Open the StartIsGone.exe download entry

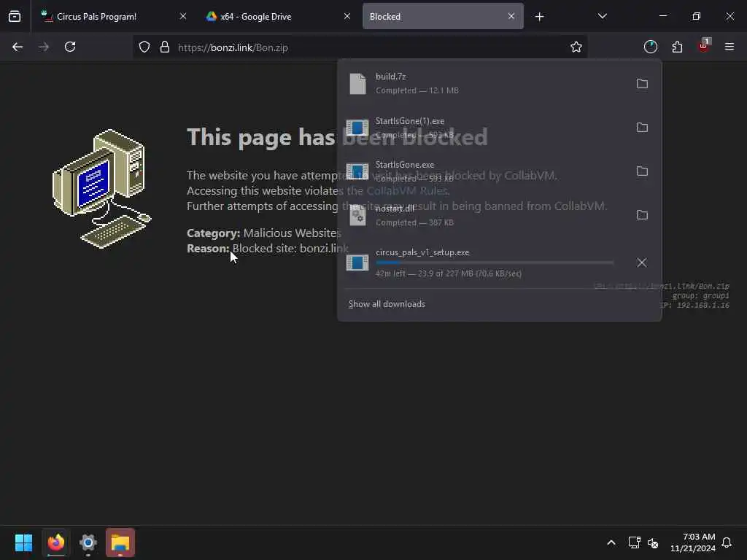[484, 171]
